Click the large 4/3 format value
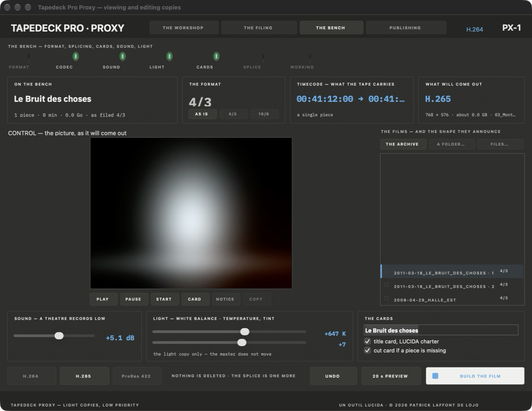The height and width of the screenshot is (411, 532). [200, 102]
